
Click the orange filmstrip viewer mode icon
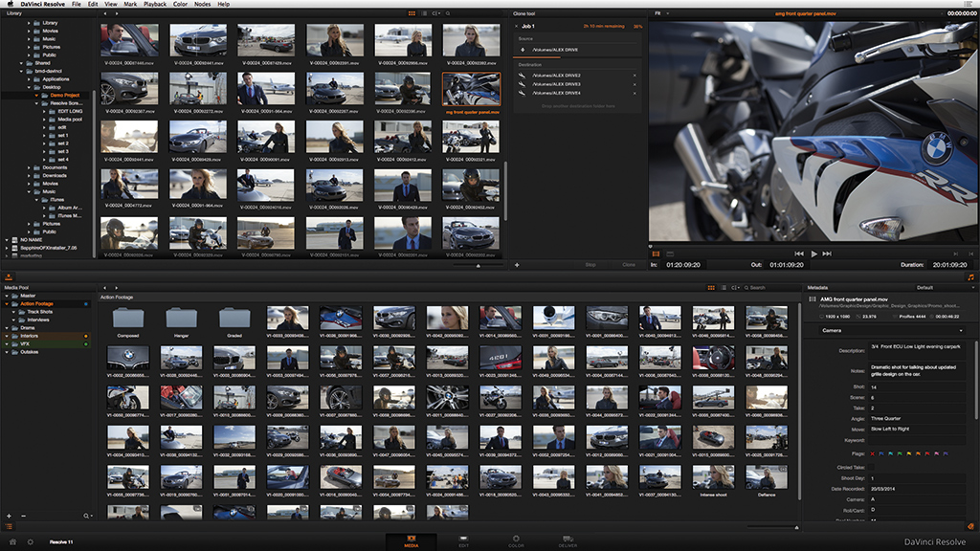pos(656,253)
